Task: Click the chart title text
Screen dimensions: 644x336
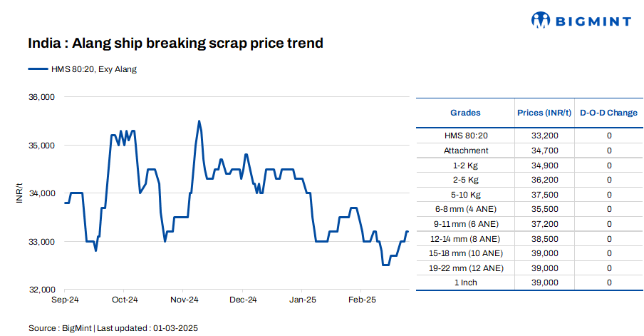Action: pyautogui.click(x=175, y=44)
